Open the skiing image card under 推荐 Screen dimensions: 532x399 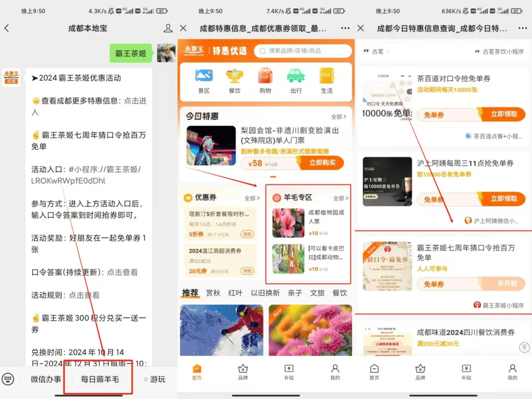[222, 330]
